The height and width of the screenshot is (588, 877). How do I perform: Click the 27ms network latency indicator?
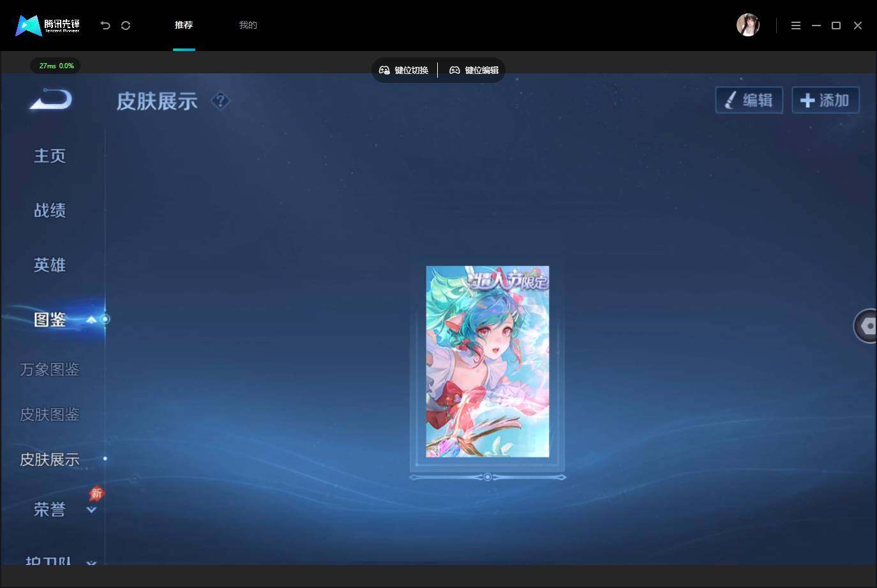(x=56, y=66)
